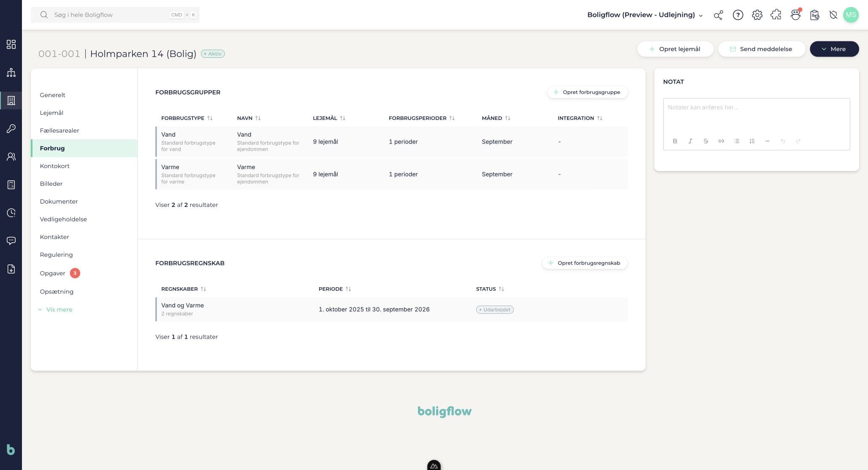Open the Varme consumption group row

click(x=391, y=174)
